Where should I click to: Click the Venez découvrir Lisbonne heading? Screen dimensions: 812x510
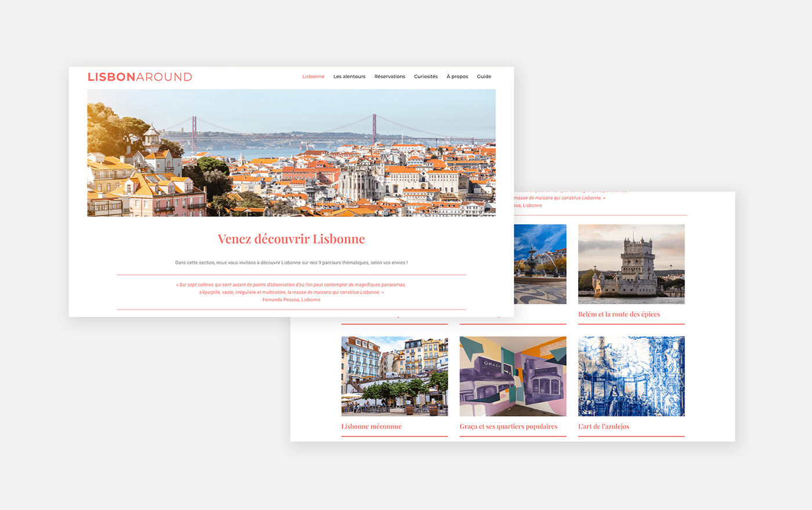(x=291, y=239)
